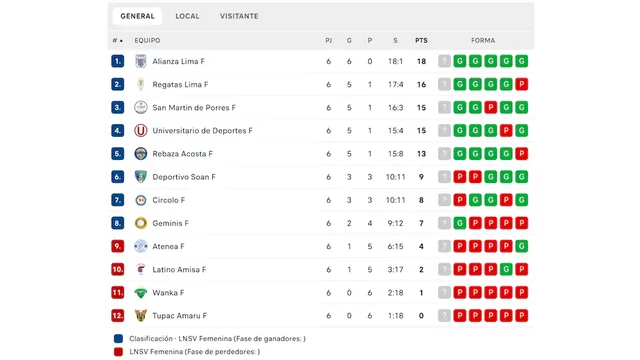
Task: Open the Latino Amisa F team link
Action: [179, 269]
